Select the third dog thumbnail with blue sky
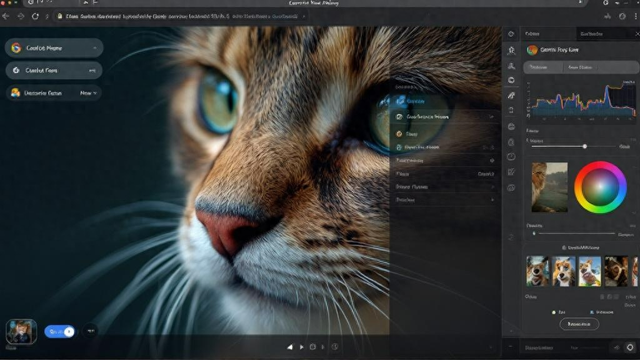 point(590,271)
